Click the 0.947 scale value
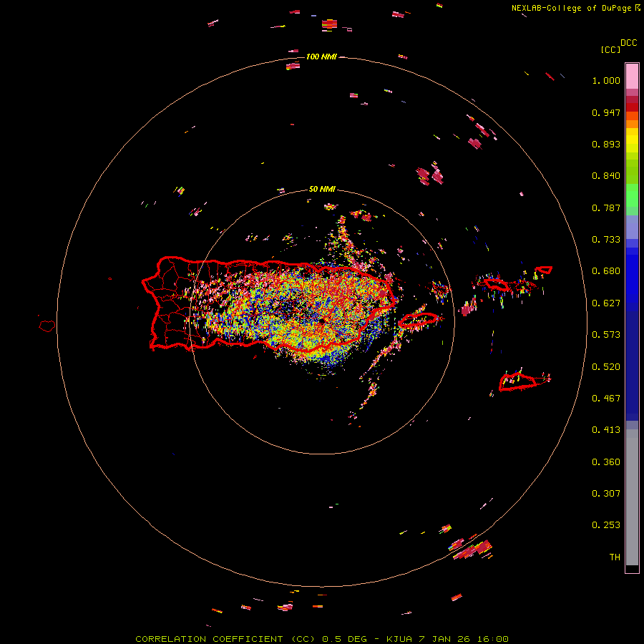Image resolution: width=644 pixels, height=644 pixels. [606, 112]
